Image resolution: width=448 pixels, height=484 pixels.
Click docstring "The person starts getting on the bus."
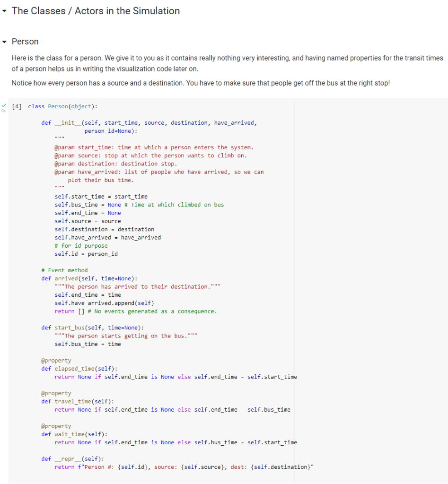coord(126,336)
